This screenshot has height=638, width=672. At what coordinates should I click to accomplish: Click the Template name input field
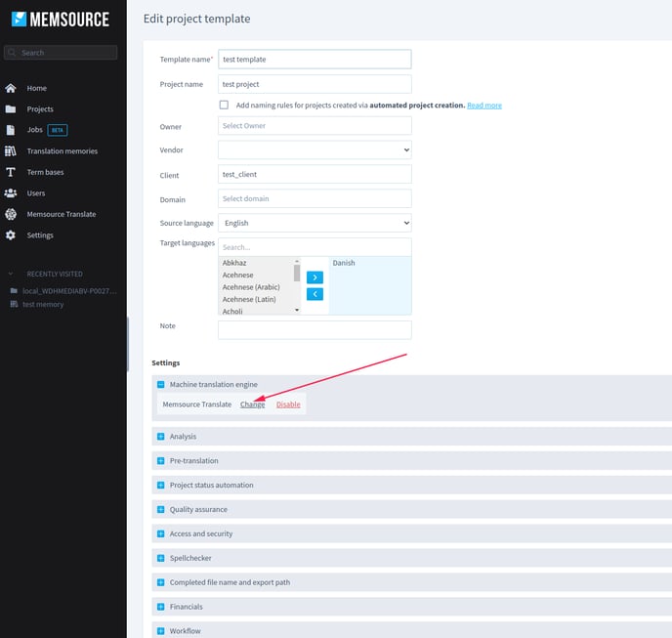click(x=315, y=60)
